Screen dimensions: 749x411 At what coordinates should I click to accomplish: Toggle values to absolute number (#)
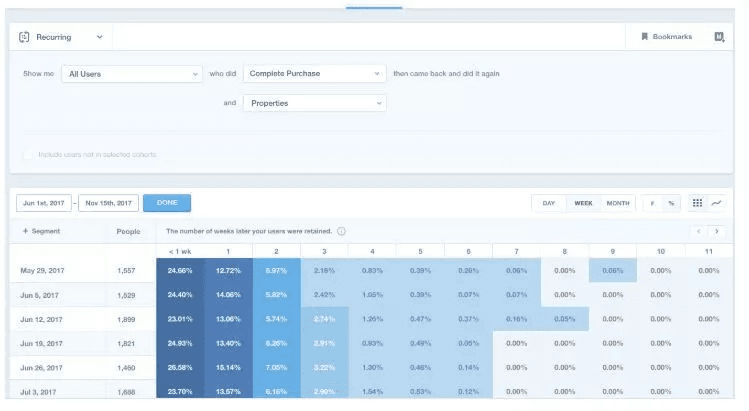click(x=652, y=203)
